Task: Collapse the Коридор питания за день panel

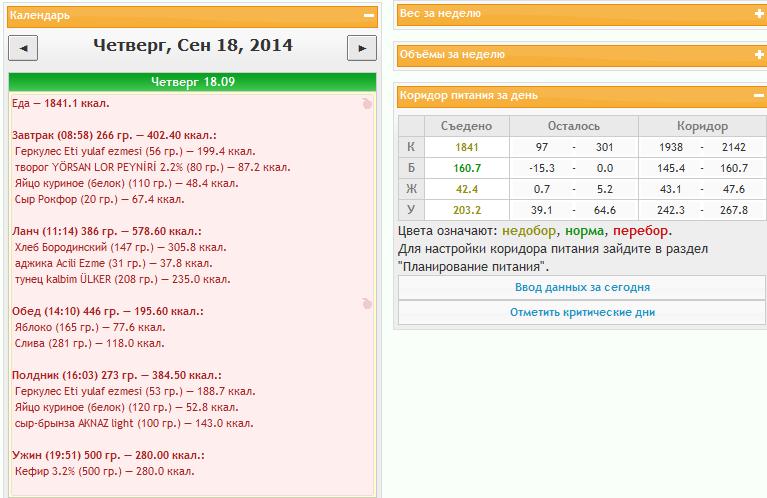Action: coord(759,95)
